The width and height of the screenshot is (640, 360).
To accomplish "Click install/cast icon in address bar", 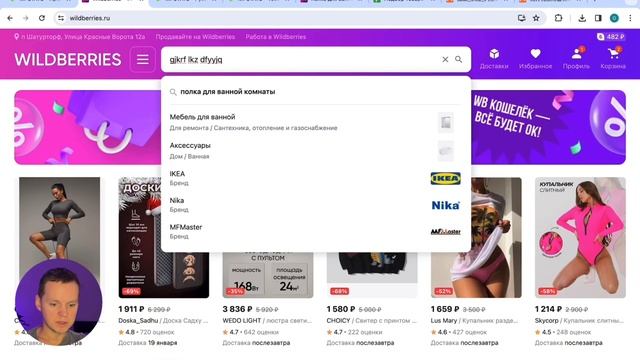I will 521,18.
